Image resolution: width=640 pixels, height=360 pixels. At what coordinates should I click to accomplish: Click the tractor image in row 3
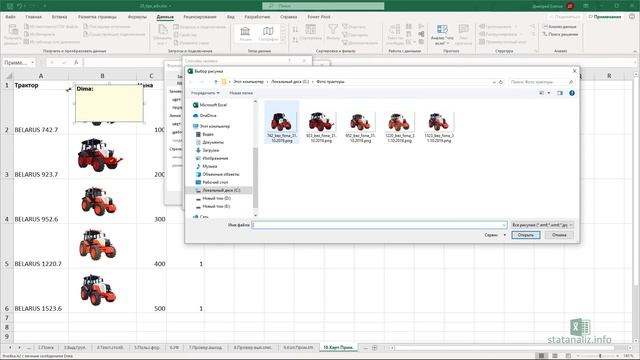click(99, 155)
